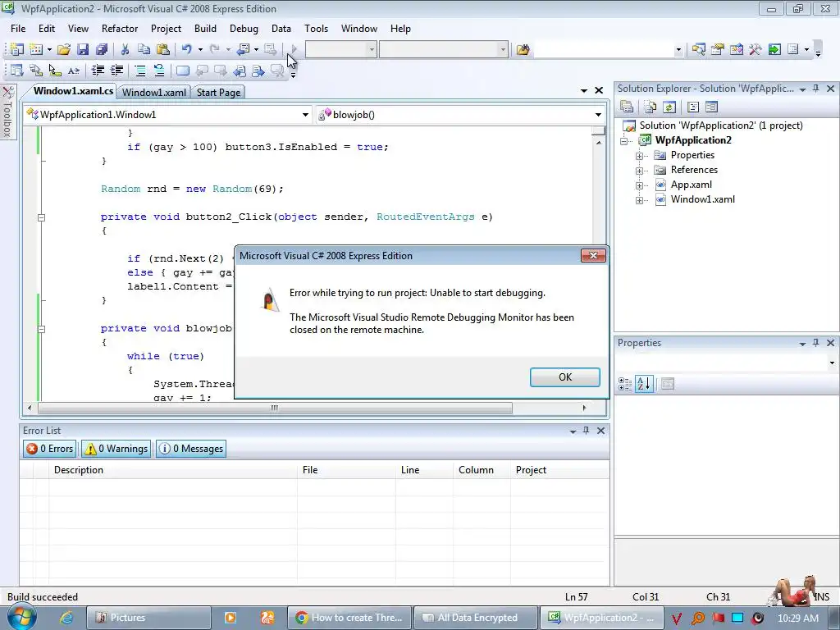Image resolution: width=840 pixels, height=630 pixels.
Task: Toggle the 0 Messages filter
Action: [x=191, y=449]
